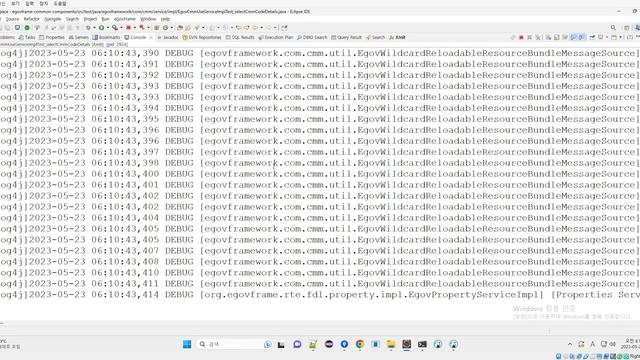Click the Pin Console icon
The image size is (640, 360).
pos(592,37)
